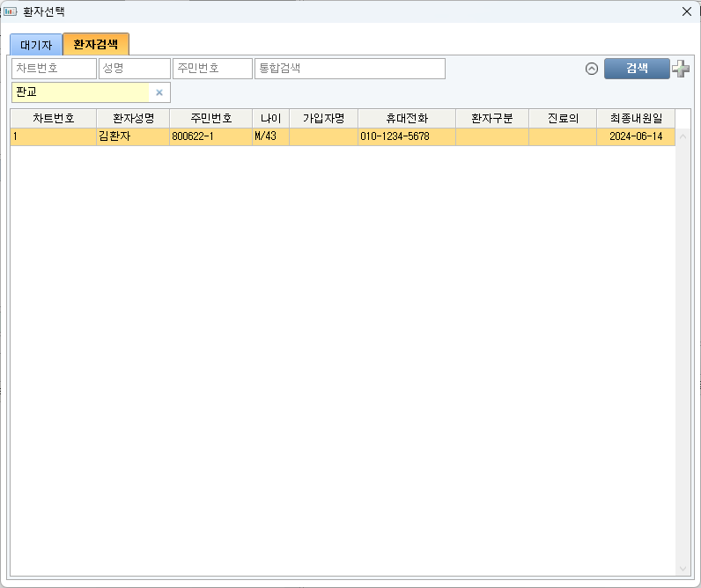This screenshot has height=588, width=701.
Task: Sort by the 차트번호 column header
Action: tap(53, 118)
